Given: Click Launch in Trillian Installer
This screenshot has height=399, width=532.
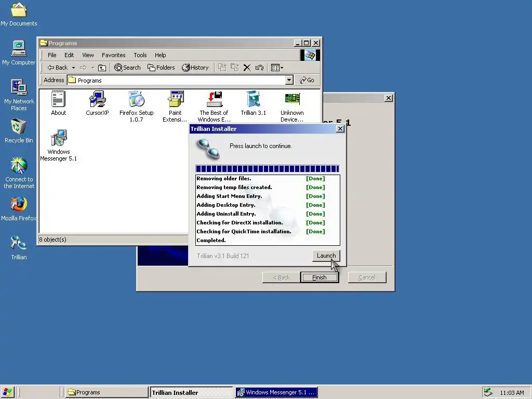Looking at the screenshot, I should point(326,256).
